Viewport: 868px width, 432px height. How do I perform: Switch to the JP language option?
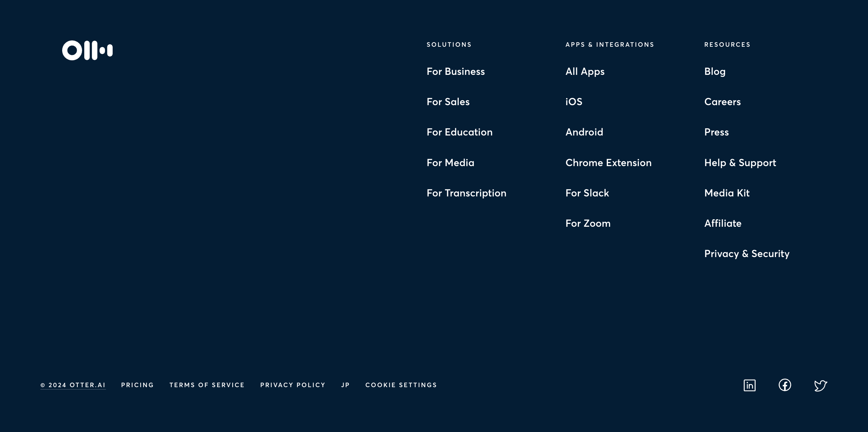345,385
